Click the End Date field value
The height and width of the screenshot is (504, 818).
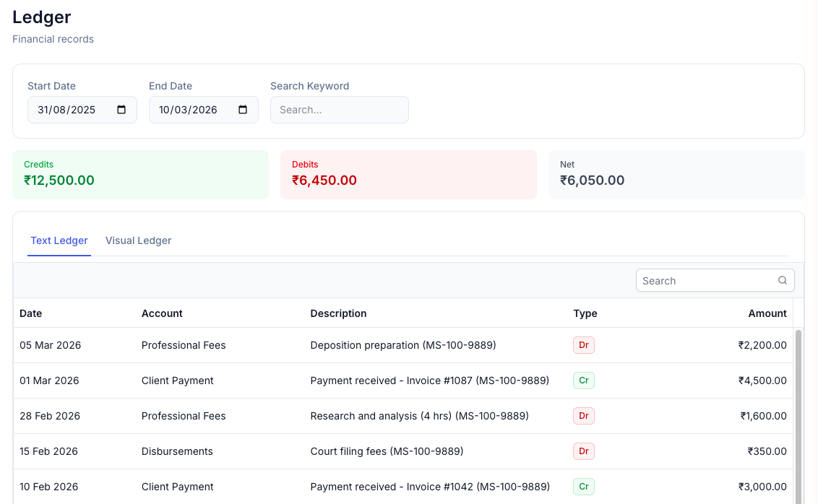point(188,110)
